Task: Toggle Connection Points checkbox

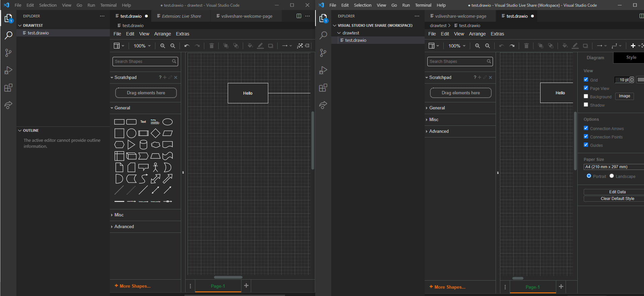Action: tap(586, 136)
